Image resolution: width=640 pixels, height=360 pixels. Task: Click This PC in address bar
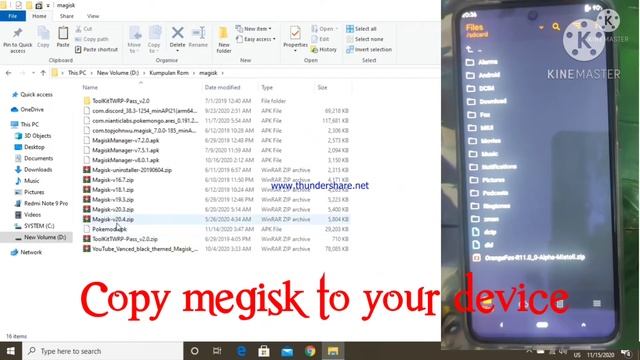[77, 73]
